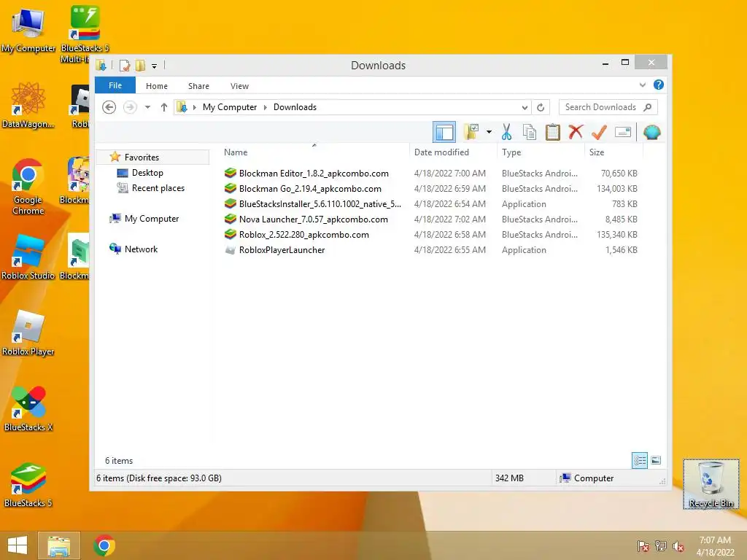Sort files by Date modified column
Screen dimensions: 747x560
coord(441,152)
